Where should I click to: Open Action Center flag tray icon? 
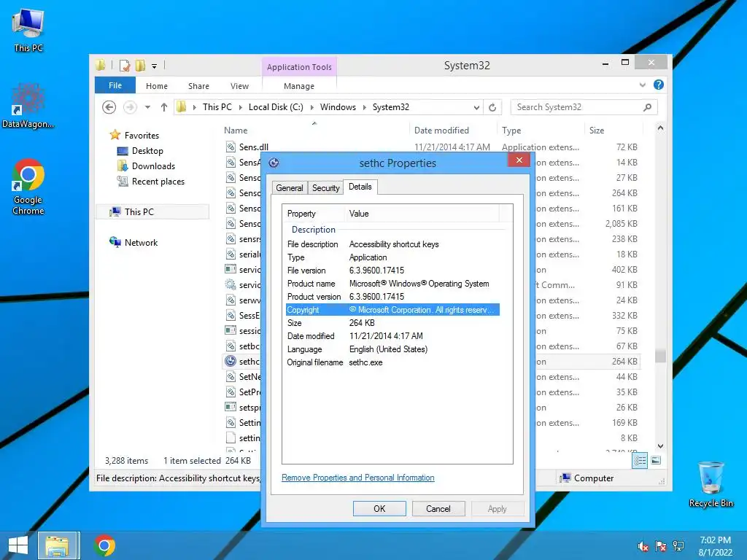[x=661, y=546]
